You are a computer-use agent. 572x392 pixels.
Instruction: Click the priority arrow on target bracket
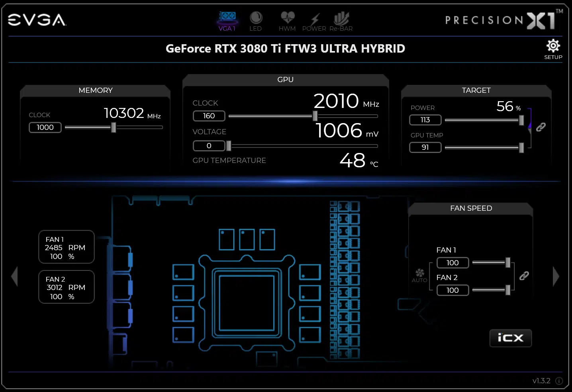point(530,126)
